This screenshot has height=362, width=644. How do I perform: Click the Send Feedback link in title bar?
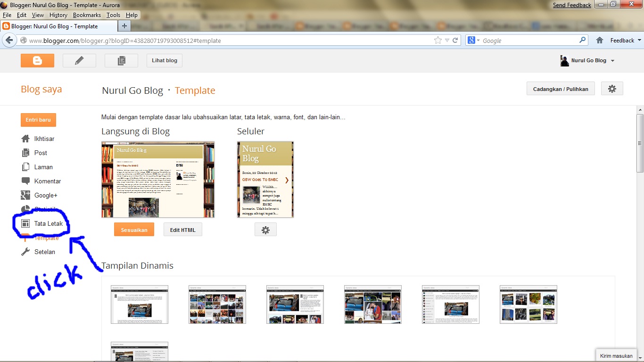point(572,5)
